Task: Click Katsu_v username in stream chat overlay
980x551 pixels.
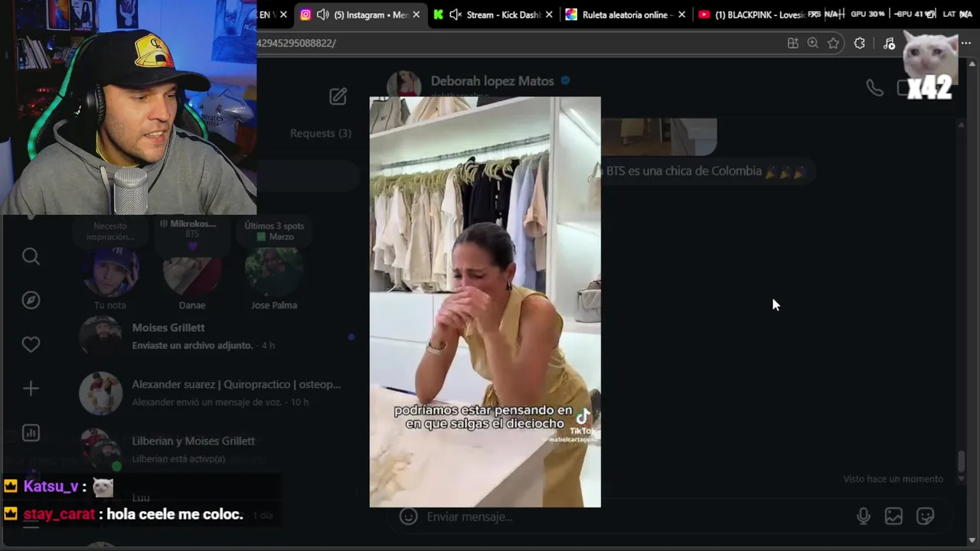Action: pos(51,487)
